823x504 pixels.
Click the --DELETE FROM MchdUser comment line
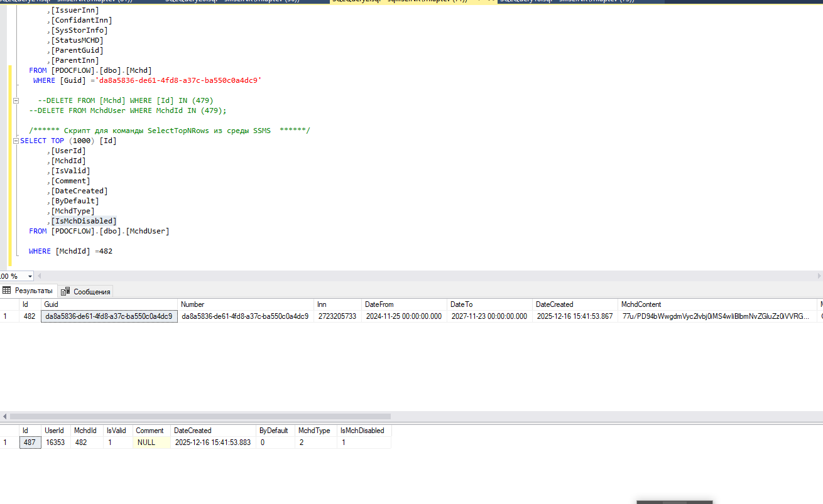(x=128, y=110)
